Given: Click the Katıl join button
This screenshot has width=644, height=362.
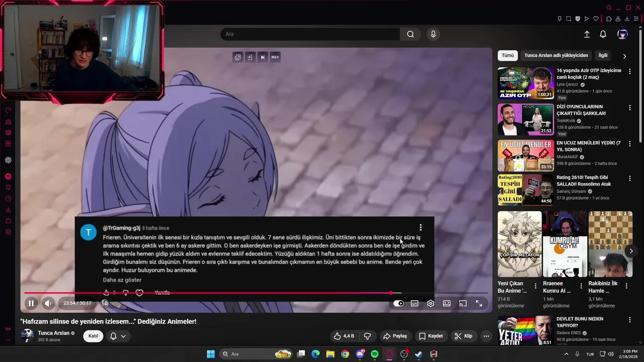Looking at the screenshot, I should pos(93,336).
